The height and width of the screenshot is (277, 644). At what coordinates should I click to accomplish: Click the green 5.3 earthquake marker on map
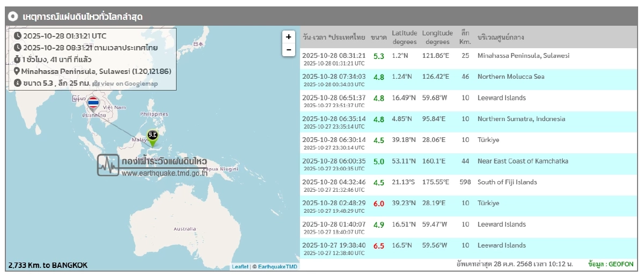(152, 137)
